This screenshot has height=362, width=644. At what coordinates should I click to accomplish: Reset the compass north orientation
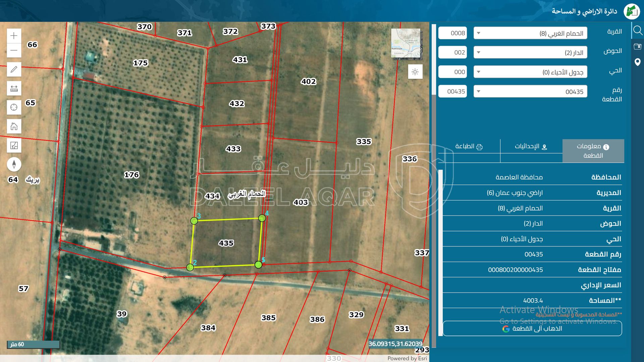(14, 164)
